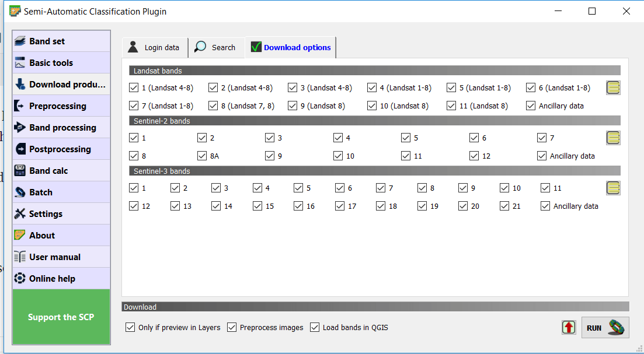Click the select-all icon for Sentinel-2 bands
This screenshot has height=354, width=644.
pos(613,138)
